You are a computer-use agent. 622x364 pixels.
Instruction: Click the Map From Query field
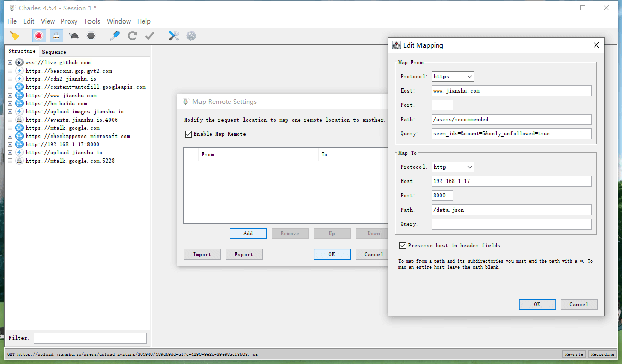pyautogui.click(x=512, y=133)
